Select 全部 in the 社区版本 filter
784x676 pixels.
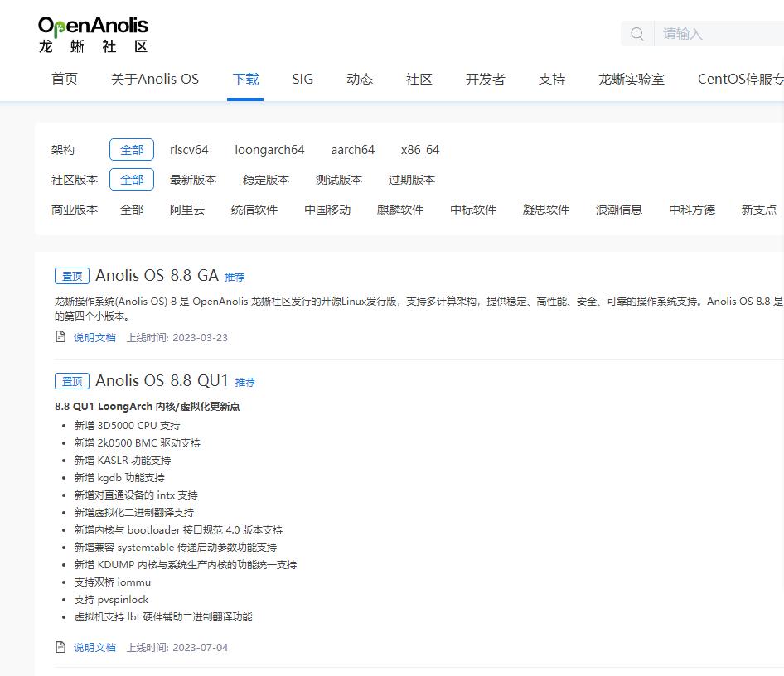click(132, 180)
